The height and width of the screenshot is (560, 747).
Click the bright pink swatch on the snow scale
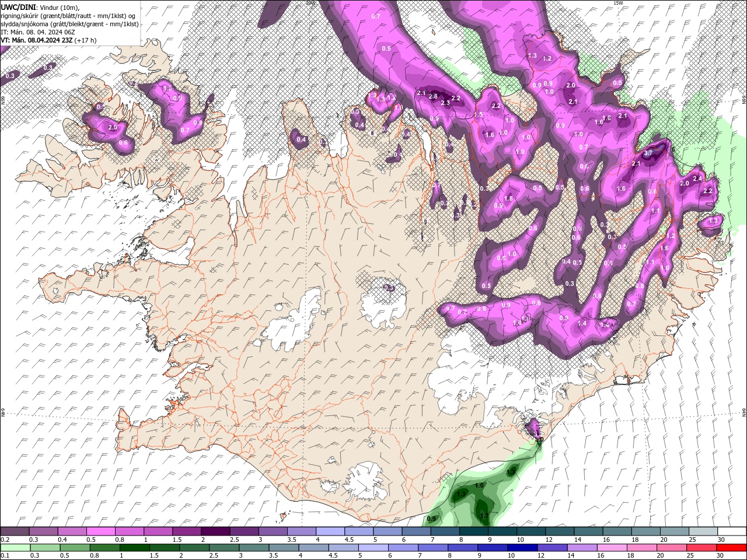click(100, 531)
